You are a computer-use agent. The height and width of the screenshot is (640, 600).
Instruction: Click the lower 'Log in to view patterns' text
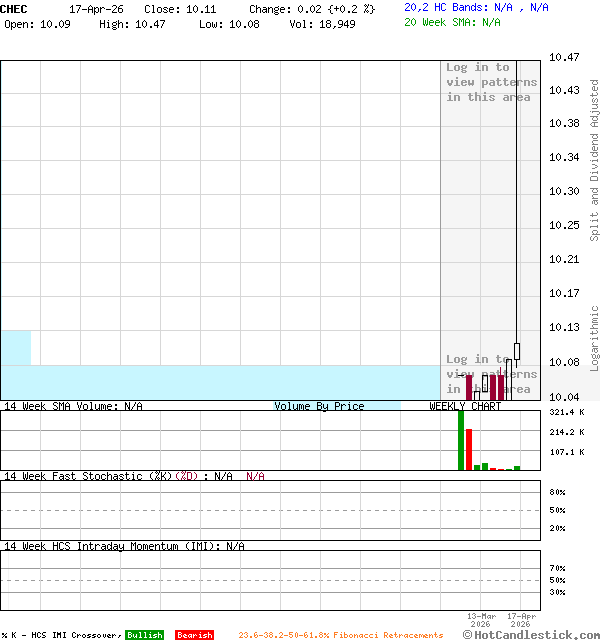[x=491, y=374]
